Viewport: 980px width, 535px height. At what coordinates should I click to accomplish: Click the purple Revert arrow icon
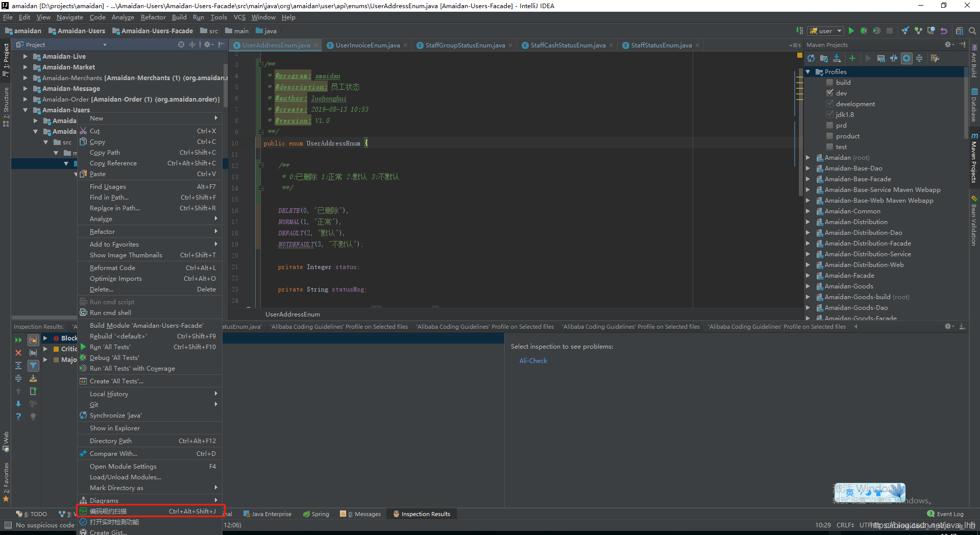coord(944,31)
